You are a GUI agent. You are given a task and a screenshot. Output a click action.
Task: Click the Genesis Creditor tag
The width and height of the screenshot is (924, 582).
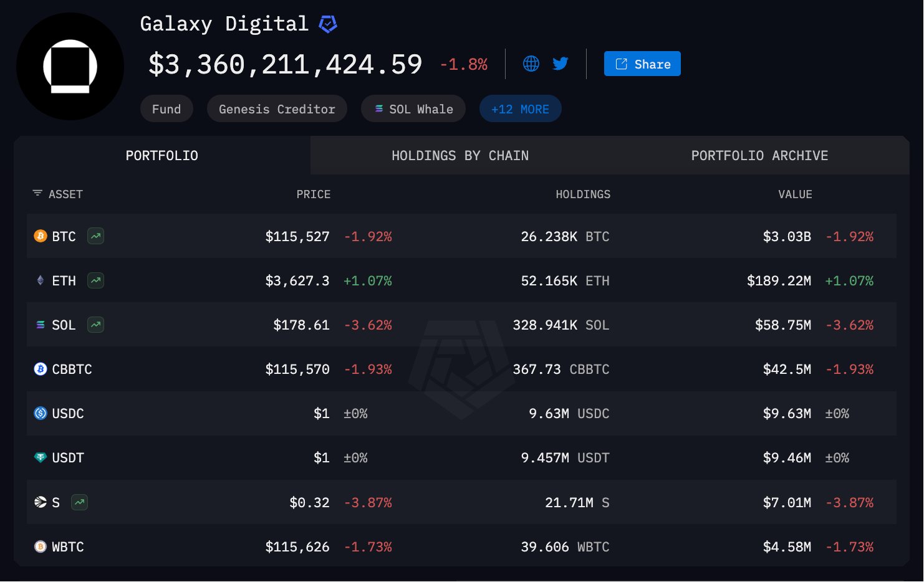(277, 109)
